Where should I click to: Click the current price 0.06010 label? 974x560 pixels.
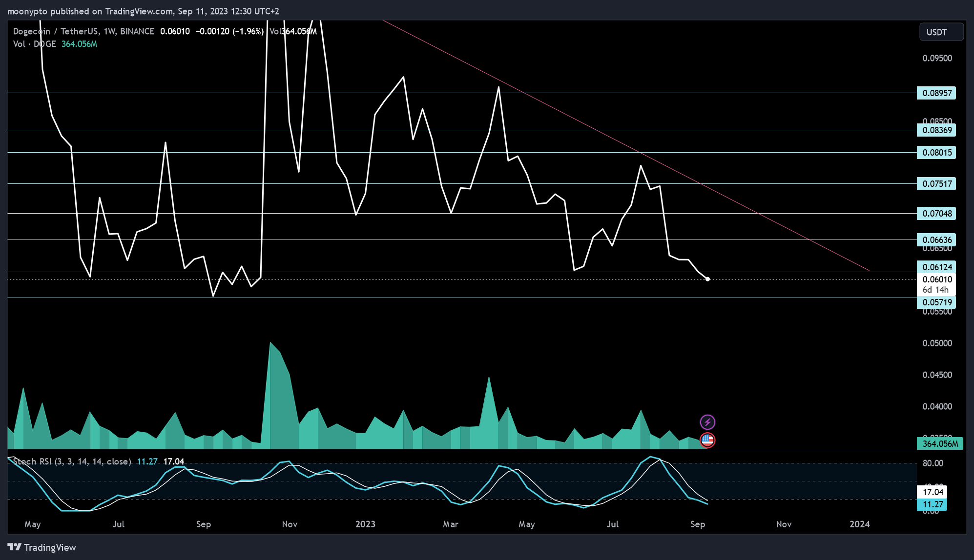coord(936,280)
